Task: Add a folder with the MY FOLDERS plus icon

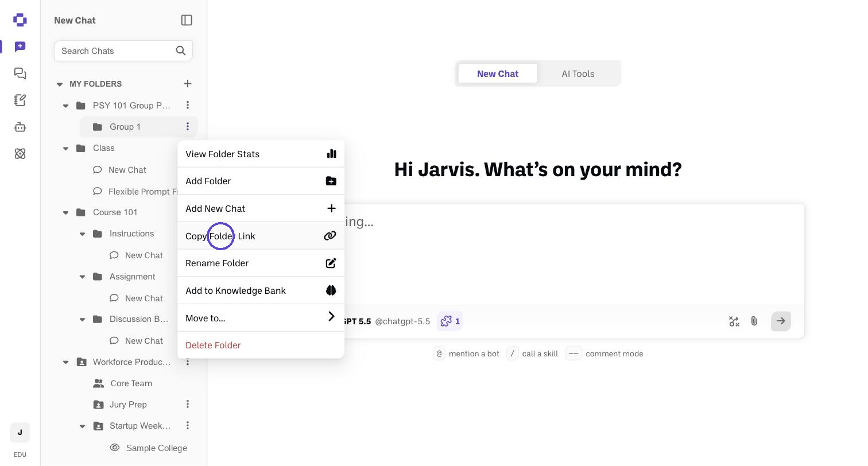Action: tap(188, 84)
